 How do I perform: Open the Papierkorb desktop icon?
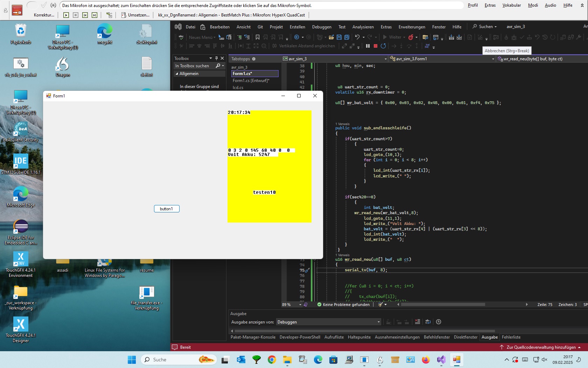pos(21,34)
